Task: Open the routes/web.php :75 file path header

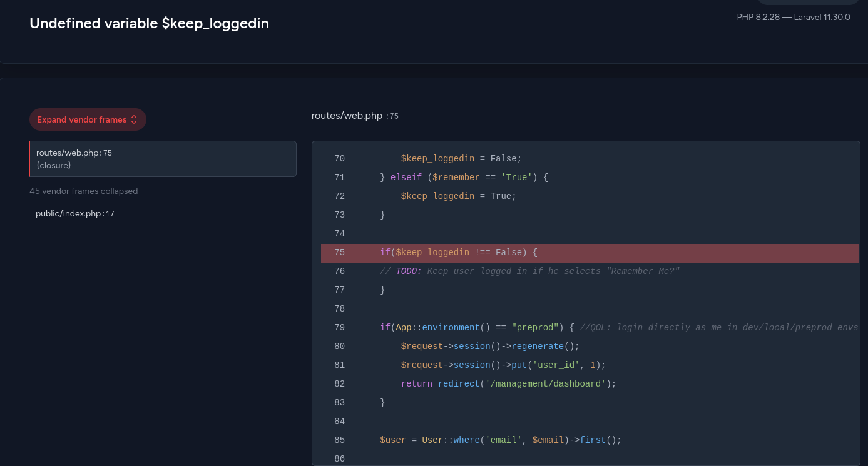Action: coord(354,116)
